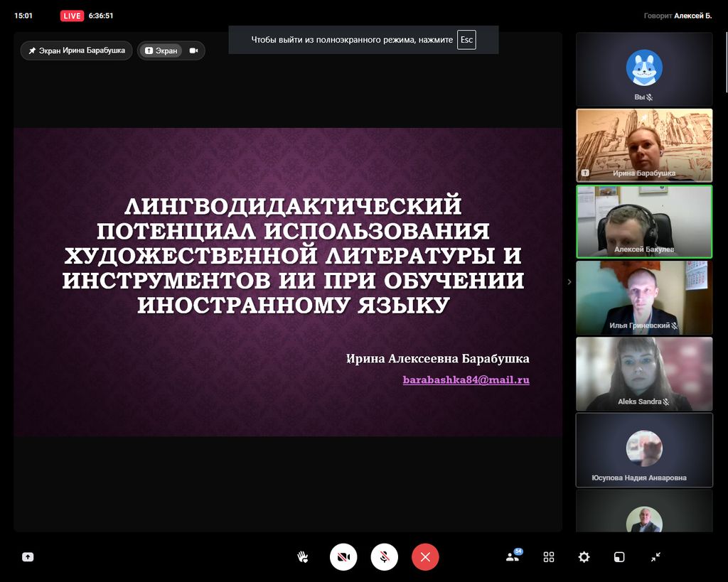The image size is (728, 582).
Task: Select the 'Экран' view tab
Action: click(x=161, y=50)
